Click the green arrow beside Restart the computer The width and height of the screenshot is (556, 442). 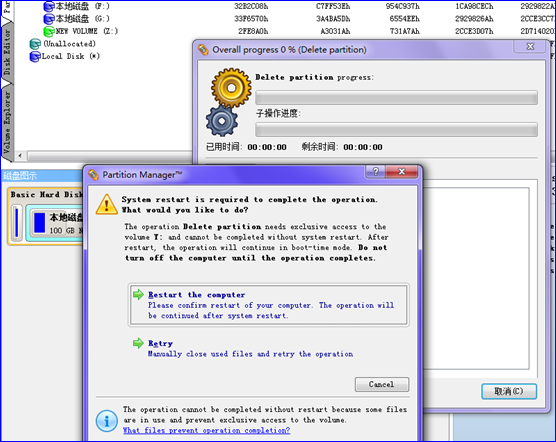[x=138, y=295]
